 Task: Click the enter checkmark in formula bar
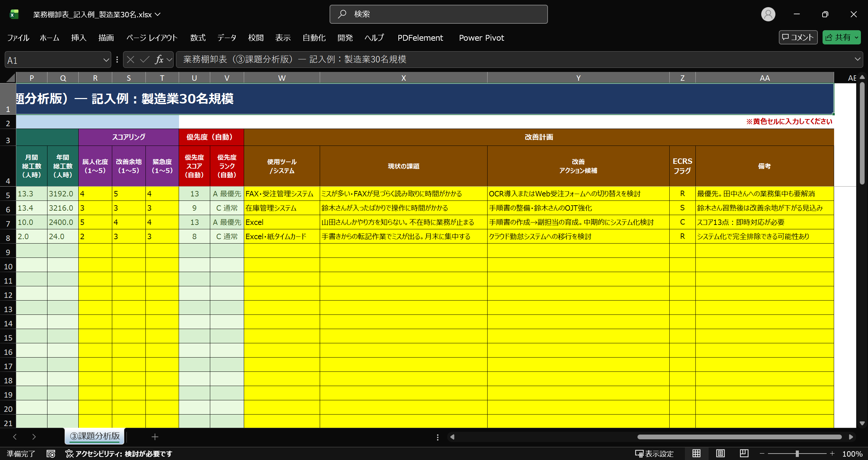tap(144, 60)
